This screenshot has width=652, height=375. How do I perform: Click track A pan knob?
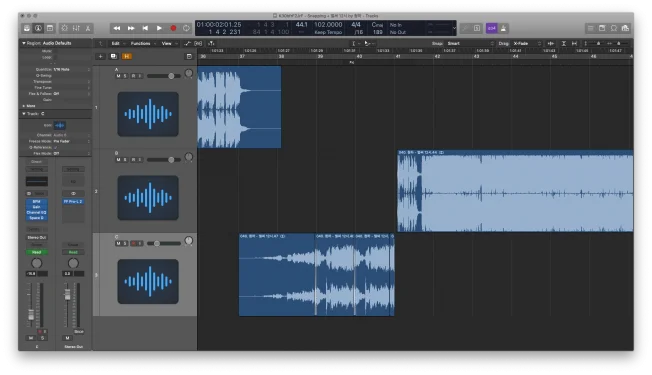coord(189,74)
